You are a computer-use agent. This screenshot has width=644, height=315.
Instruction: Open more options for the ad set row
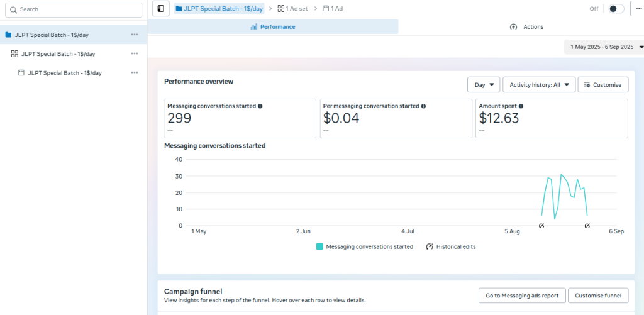tap(135, 54)
